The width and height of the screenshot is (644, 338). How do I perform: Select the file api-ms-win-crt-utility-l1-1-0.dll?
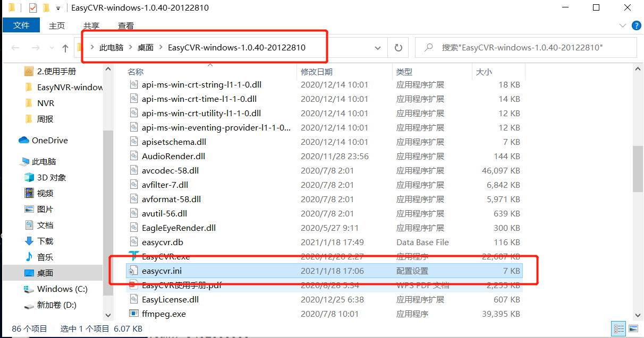(x=201, y=113)
